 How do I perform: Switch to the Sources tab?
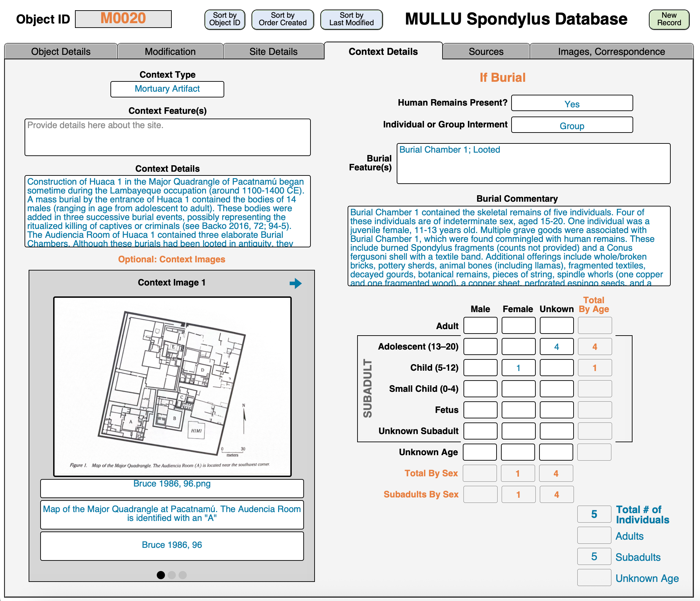(486, 51)
